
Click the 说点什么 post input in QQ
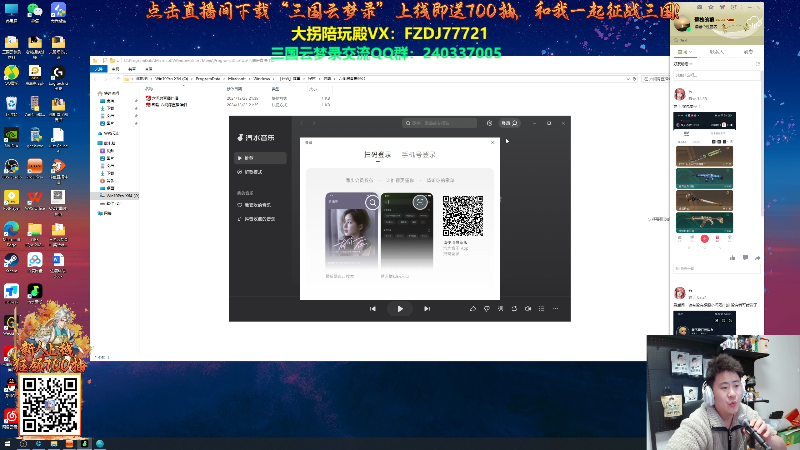[x=716, y=76]
